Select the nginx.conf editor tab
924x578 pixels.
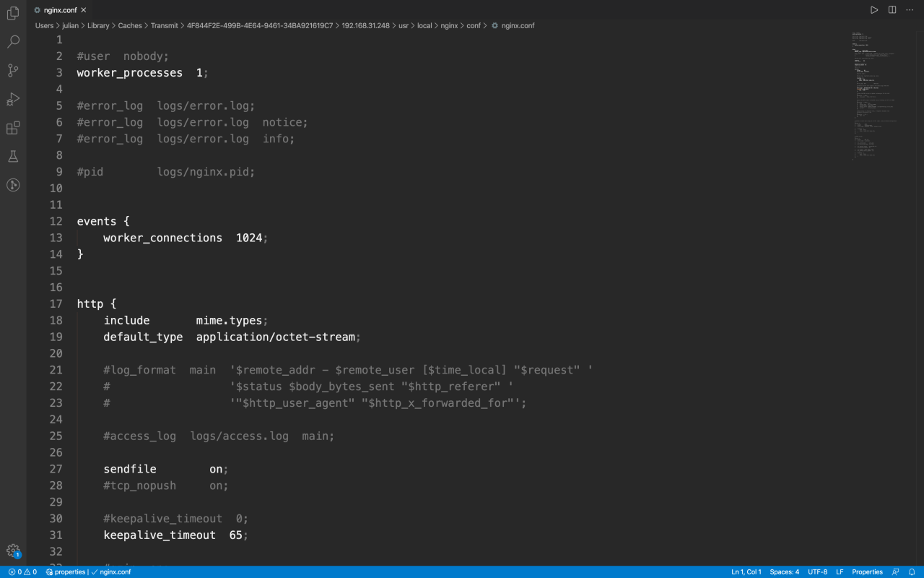tap(60, 10)
